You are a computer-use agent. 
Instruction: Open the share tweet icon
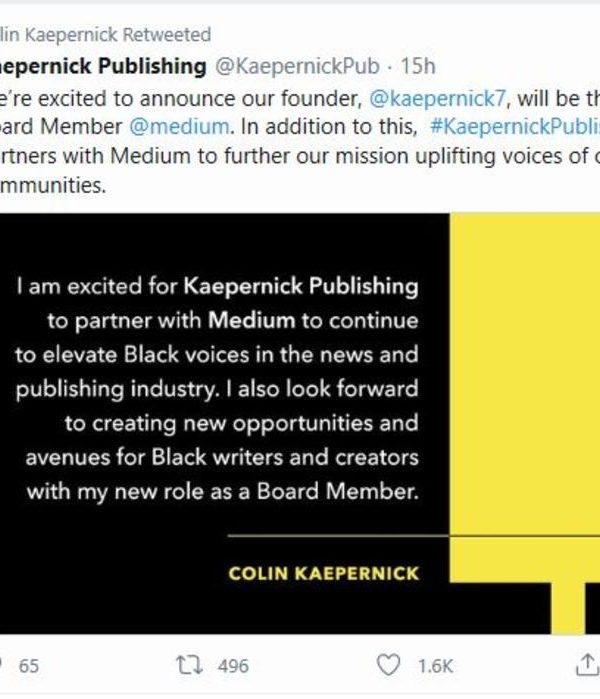click(585, 664)
